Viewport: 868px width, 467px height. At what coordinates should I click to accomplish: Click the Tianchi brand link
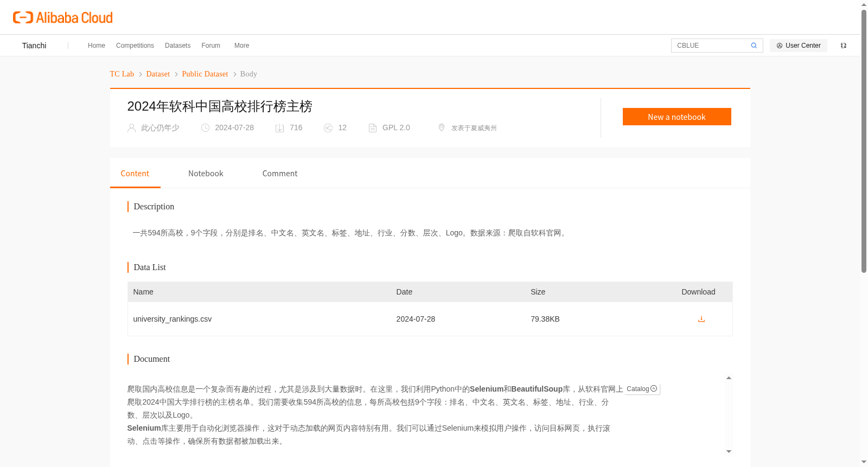point(34,46)
